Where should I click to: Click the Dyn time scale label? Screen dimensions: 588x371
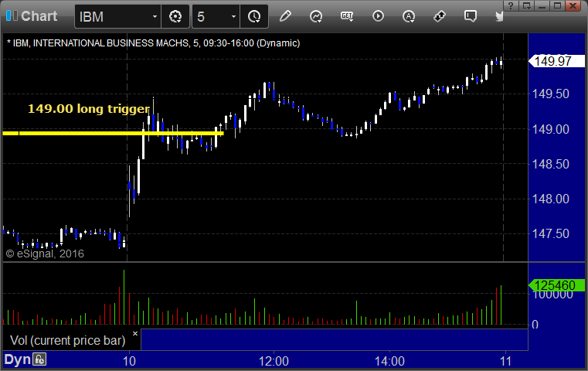[17, 359]
